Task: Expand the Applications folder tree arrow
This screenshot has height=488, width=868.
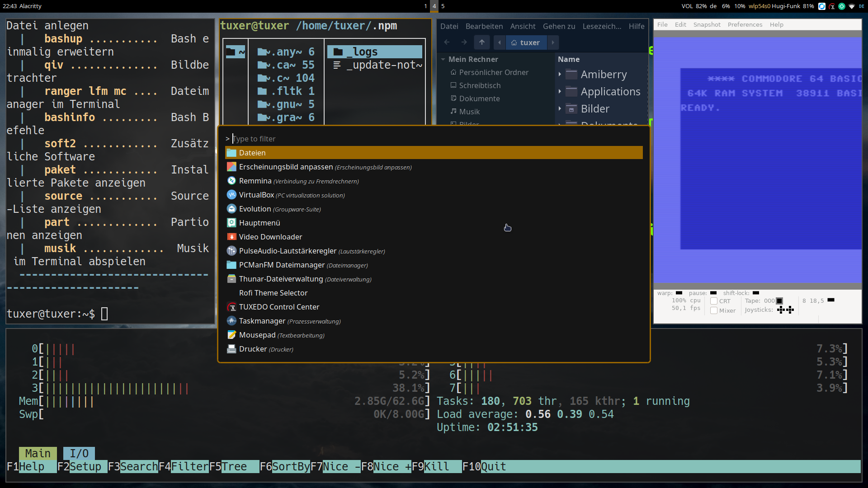Action: point(560,92)
